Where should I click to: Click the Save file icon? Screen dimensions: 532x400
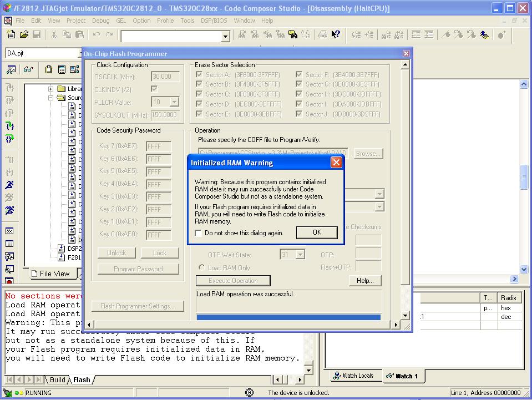point(36,34)
